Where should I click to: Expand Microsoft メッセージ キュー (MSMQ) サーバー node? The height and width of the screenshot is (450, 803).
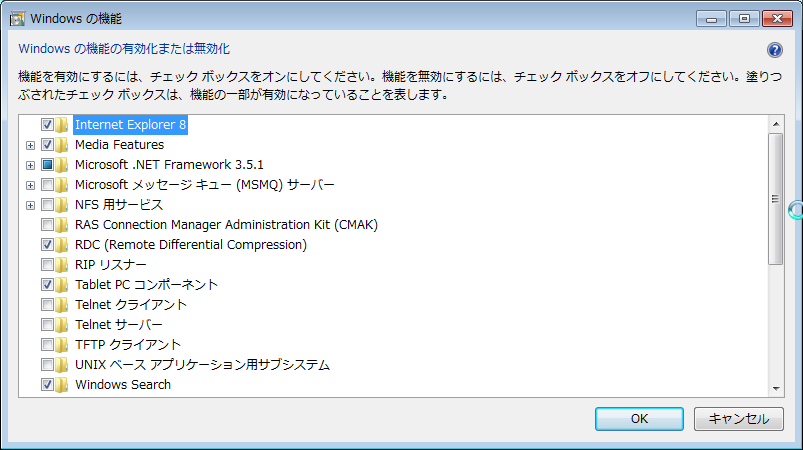click(x=30, y=185)
